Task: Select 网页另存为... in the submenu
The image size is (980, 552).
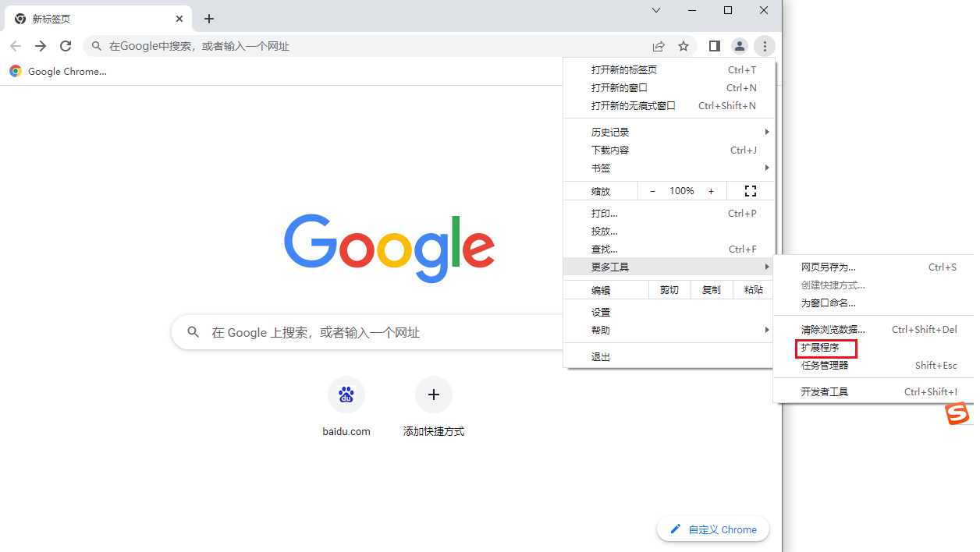Action: click(873, 267)
